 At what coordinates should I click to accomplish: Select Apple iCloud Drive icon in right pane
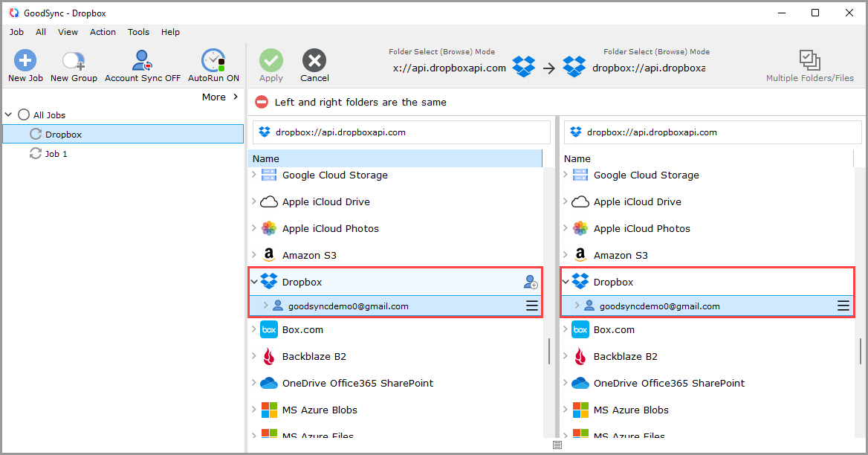(580, 201)
